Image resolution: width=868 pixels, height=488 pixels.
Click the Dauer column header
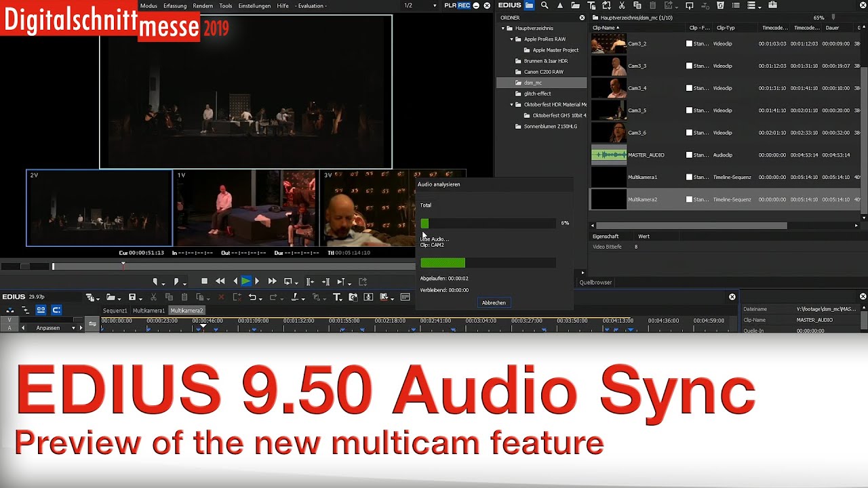832,28
